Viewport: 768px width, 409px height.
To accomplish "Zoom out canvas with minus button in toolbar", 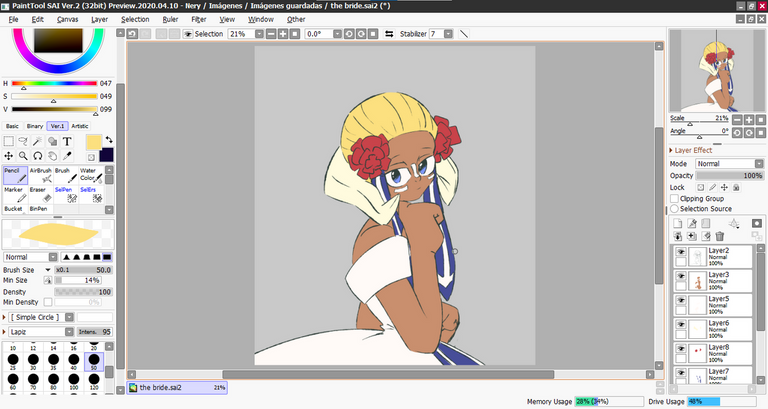I will tap(271, 34).
